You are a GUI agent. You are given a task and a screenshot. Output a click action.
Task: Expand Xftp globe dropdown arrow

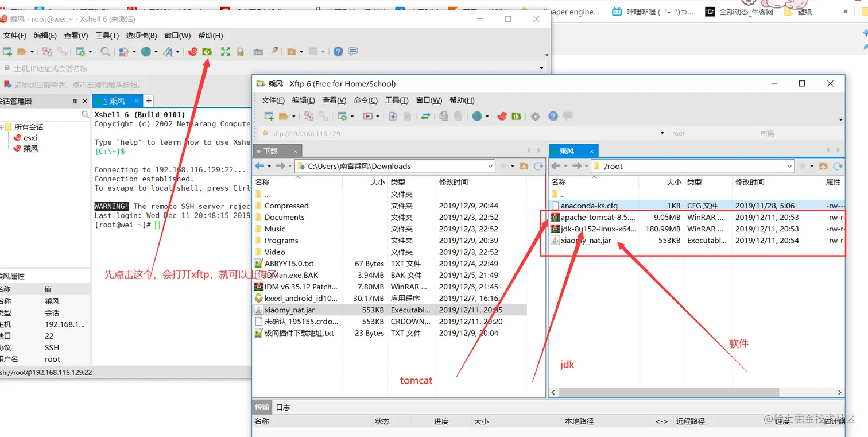(487, 116)
